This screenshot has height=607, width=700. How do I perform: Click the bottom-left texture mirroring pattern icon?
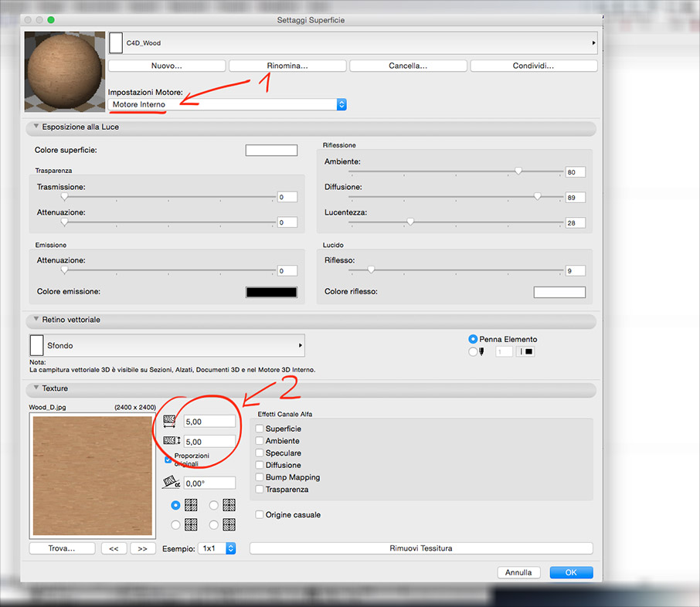(192, 525)
